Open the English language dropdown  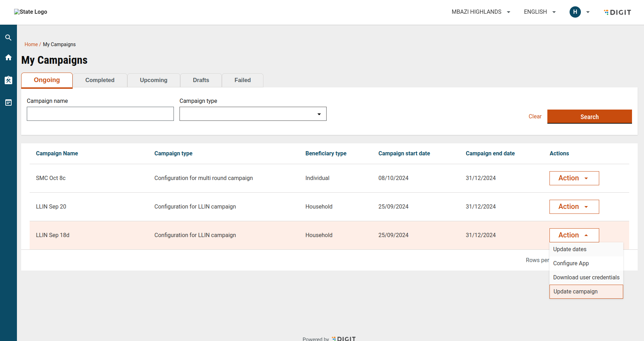540,12
